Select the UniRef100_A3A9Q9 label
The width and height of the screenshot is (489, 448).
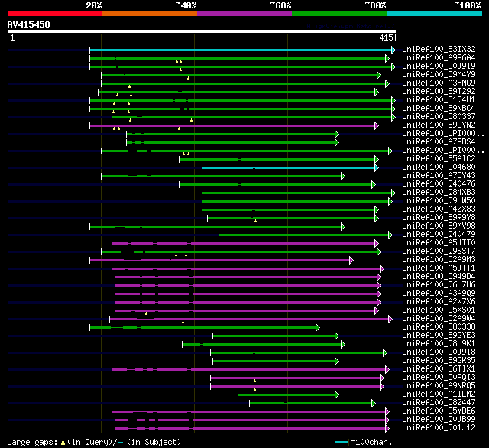coord(439,294)
